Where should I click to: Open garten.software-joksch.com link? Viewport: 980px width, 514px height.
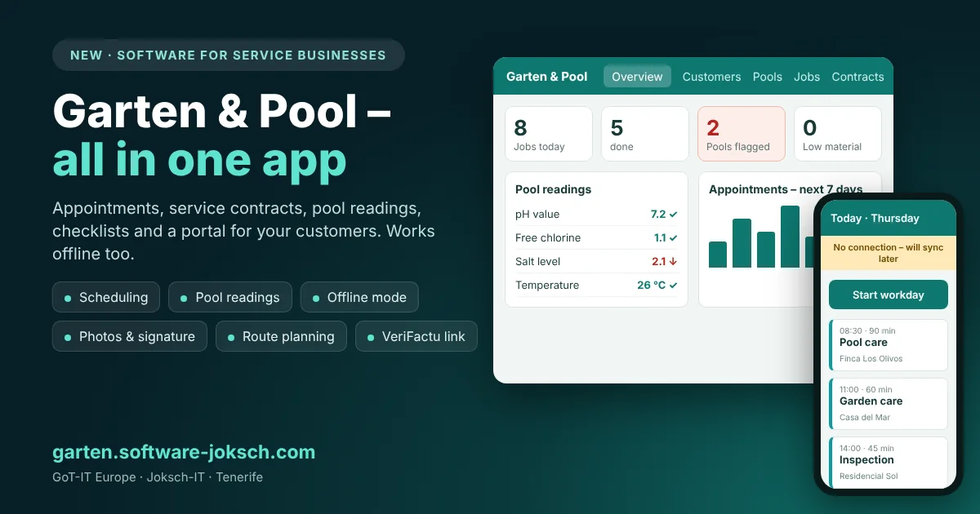(184, 452)
